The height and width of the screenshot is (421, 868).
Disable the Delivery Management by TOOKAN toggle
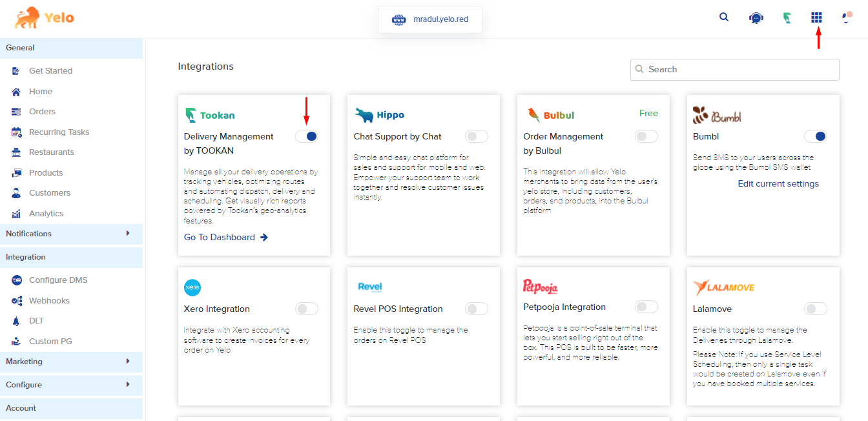coord(307,136)
